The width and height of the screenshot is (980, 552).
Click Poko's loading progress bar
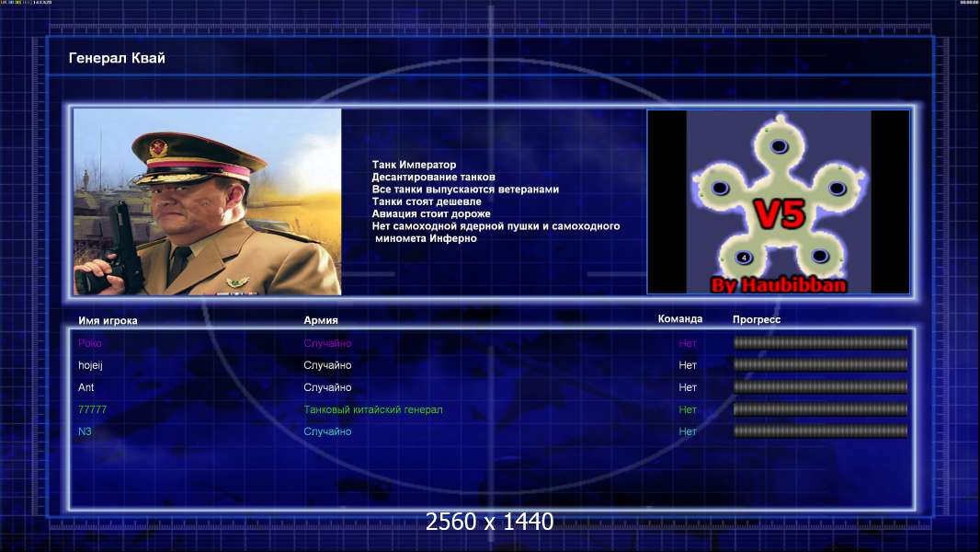point(821,342)
